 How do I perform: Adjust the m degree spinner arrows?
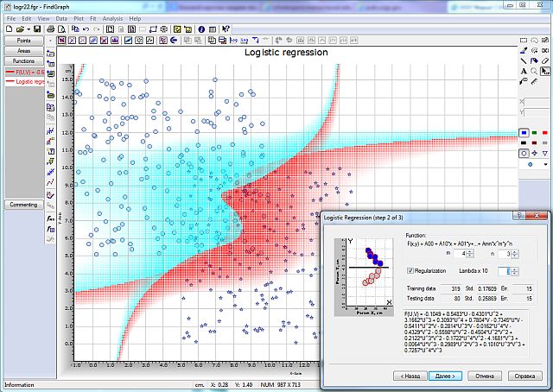pos(470,254)
